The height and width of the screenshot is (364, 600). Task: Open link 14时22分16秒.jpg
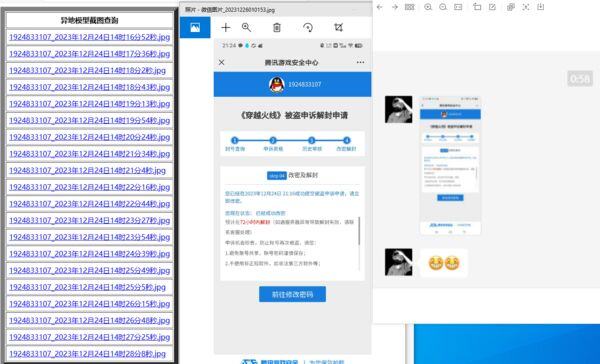click(x=90, y=187)
